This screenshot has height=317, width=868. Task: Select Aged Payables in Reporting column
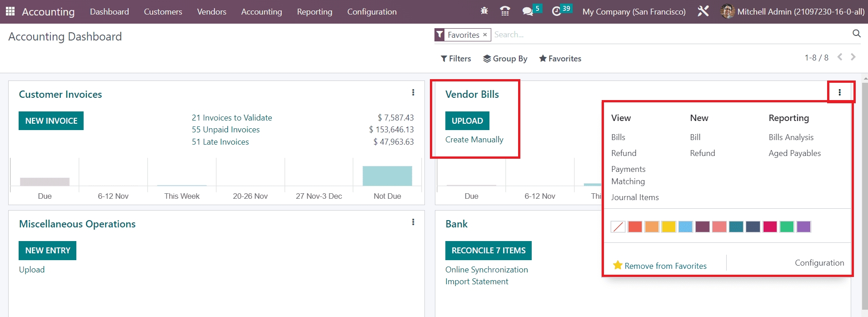(794, 153)
